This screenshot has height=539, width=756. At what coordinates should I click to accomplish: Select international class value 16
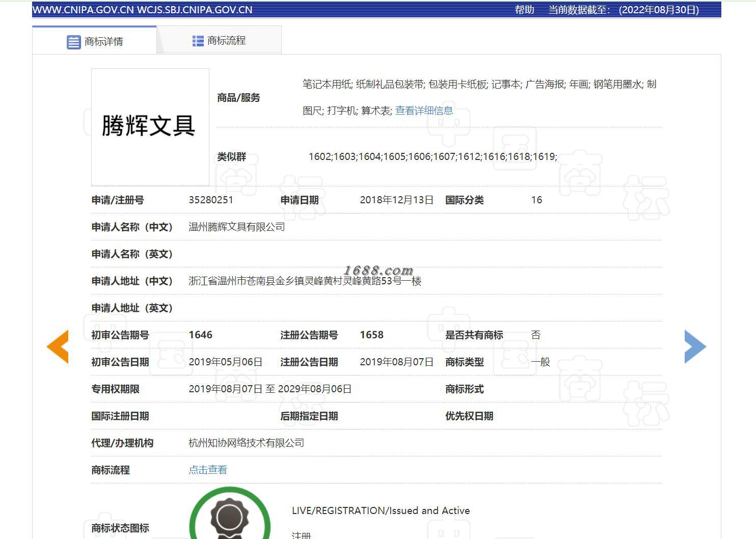click(536, 200)
